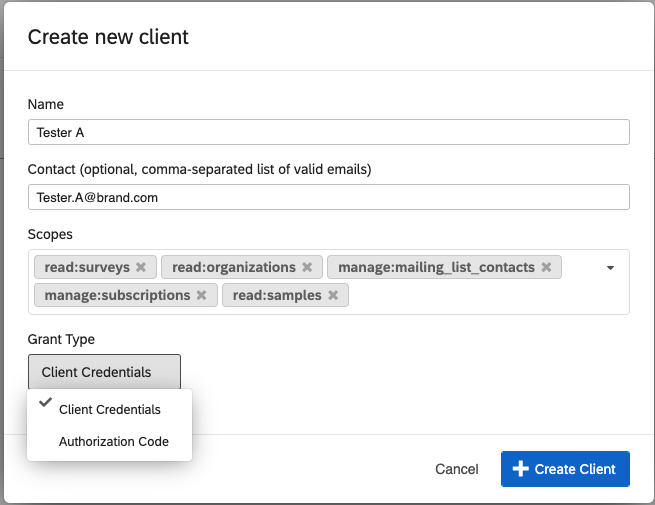The height and width of the screenshot is (505, 655).
Task: Click the plus icon on Create Client
Action: point(519,469)
